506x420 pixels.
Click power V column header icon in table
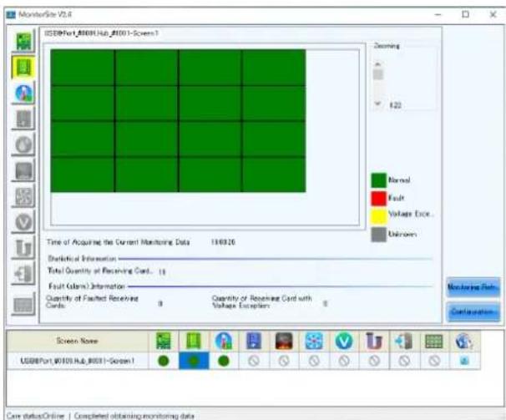pyautogui.click(x=344, y=341)
